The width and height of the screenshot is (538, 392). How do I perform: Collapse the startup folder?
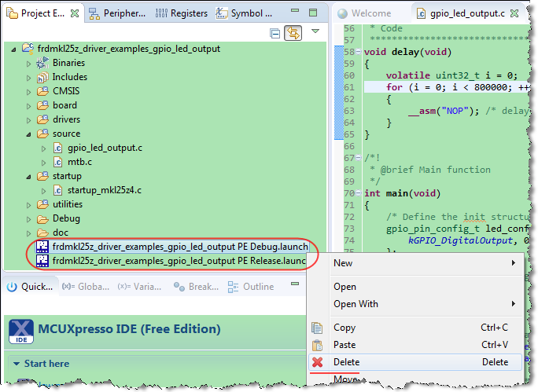pos(29,178)
